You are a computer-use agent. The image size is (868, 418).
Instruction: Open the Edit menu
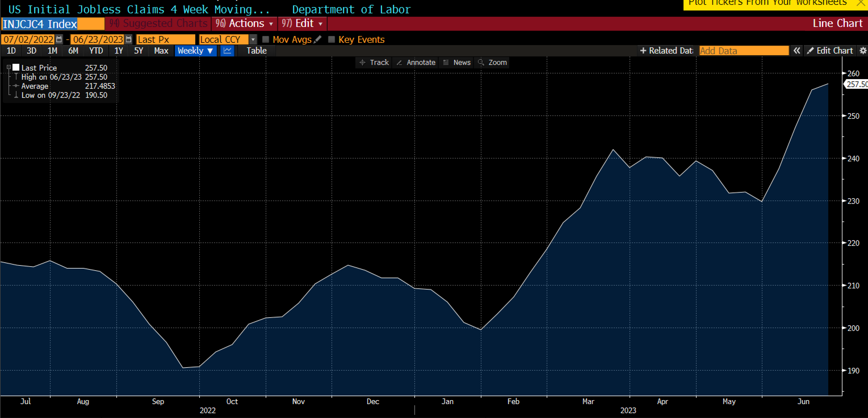(302, 23)
